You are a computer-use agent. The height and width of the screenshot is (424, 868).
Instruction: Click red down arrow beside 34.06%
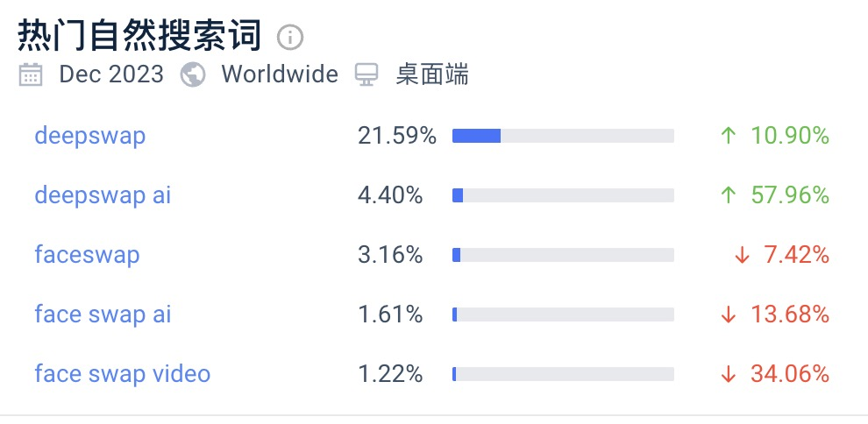pyautogui.click(x=727, y=374)
